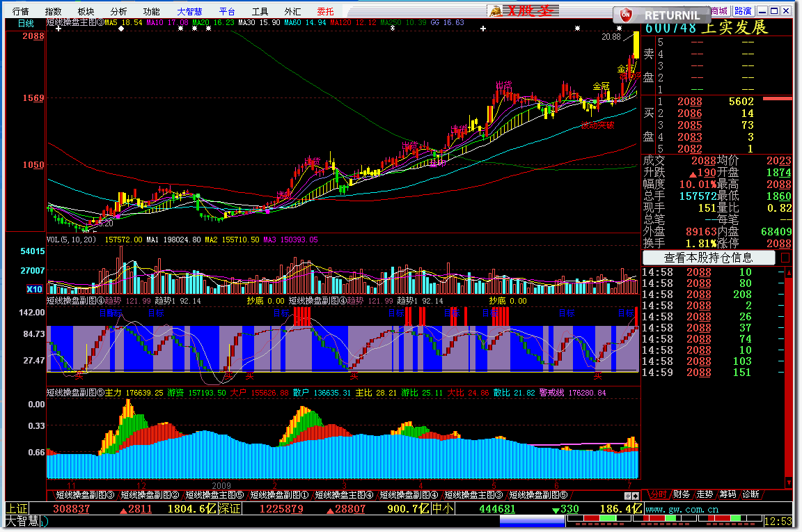Click the 买2 bid price 2086
This screenshot has width=802, height=532.
click(689, 114)
